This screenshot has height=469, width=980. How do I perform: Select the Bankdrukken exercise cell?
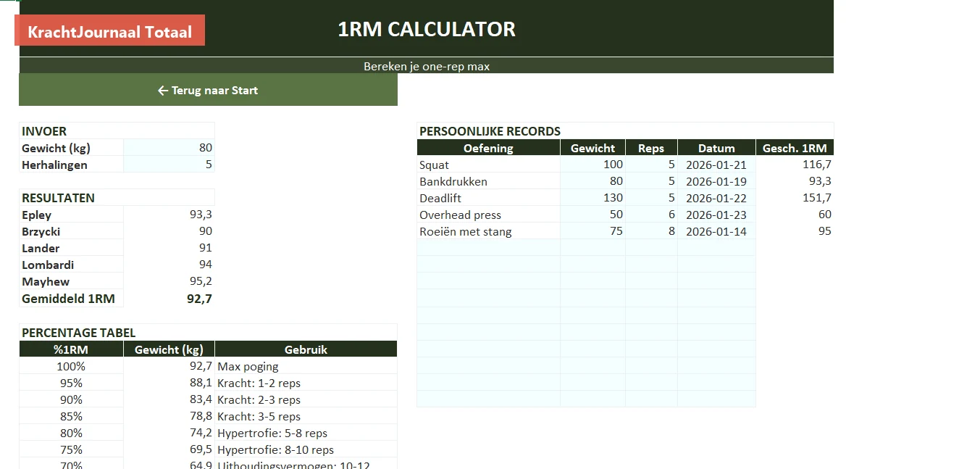488,181
